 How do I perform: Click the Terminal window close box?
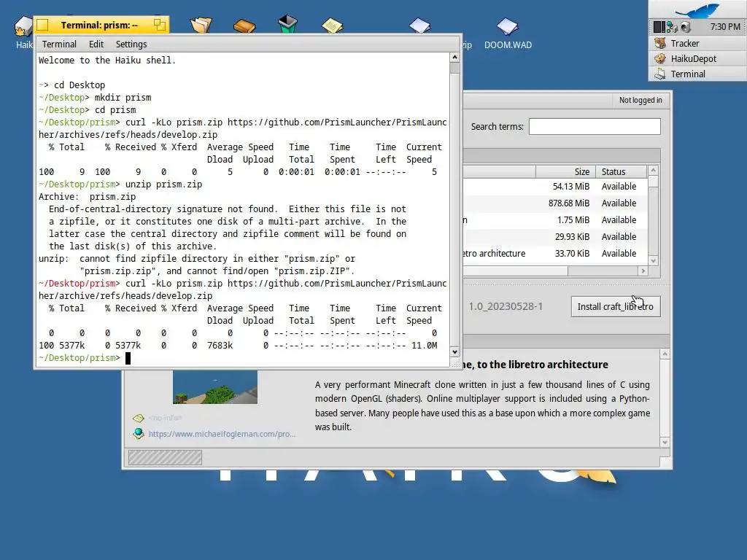point(42,25)
